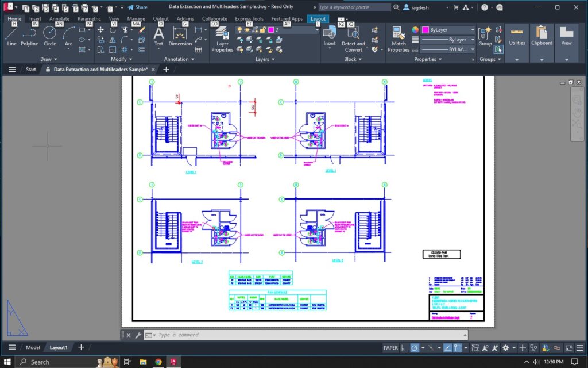Expand the Layers panel
The width and height of the screenshot is (588, 368).
265,59
